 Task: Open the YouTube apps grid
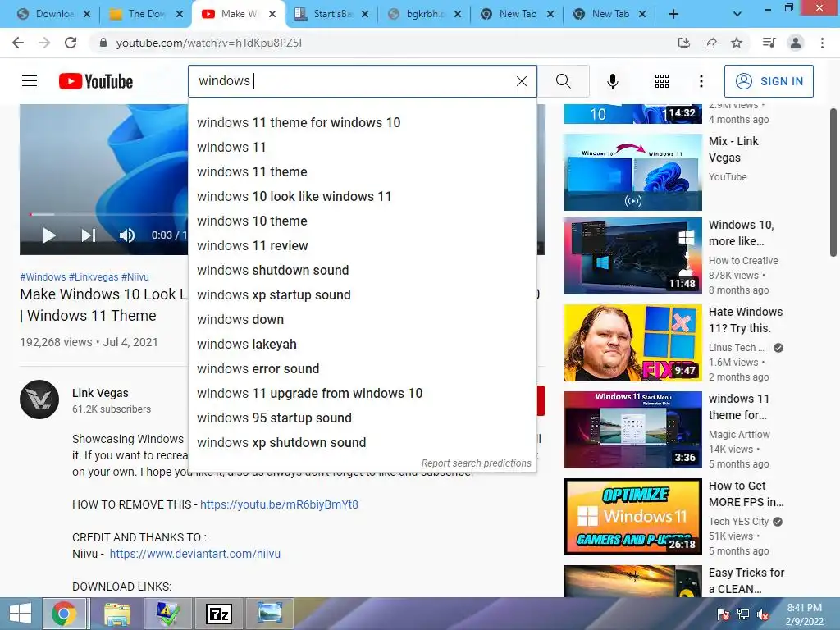click(x=662, y=81)
